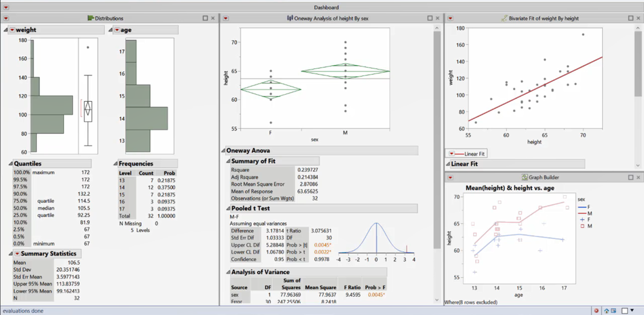The image size is (644, 315).
Task: Open the age distribution red triangle menu
Action: click(x=117, y=30)
